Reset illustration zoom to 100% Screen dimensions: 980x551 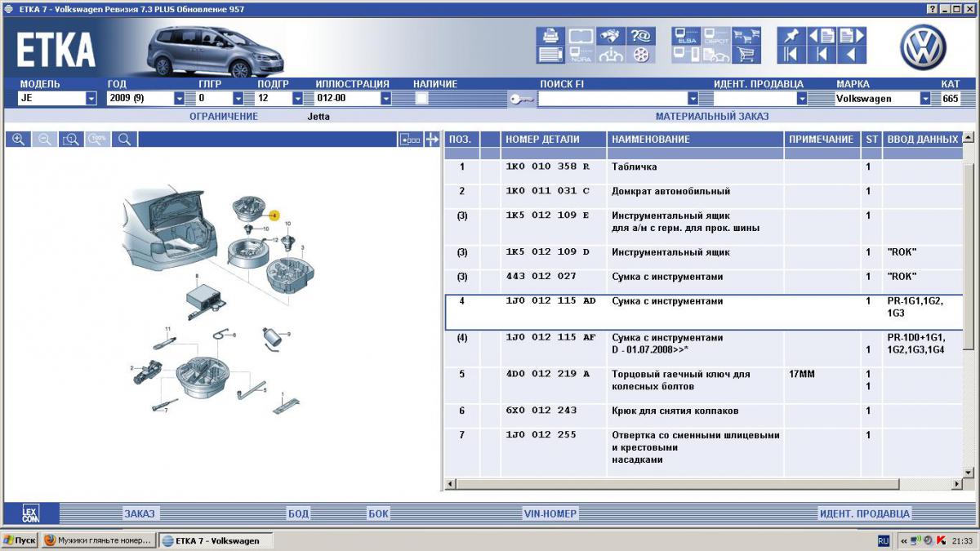(x=98, y=140)
